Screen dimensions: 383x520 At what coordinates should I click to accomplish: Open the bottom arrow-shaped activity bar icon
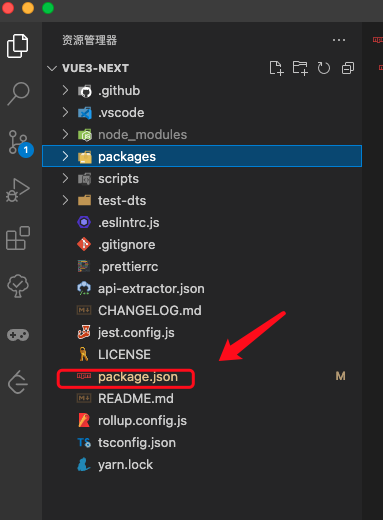(18, 382)
